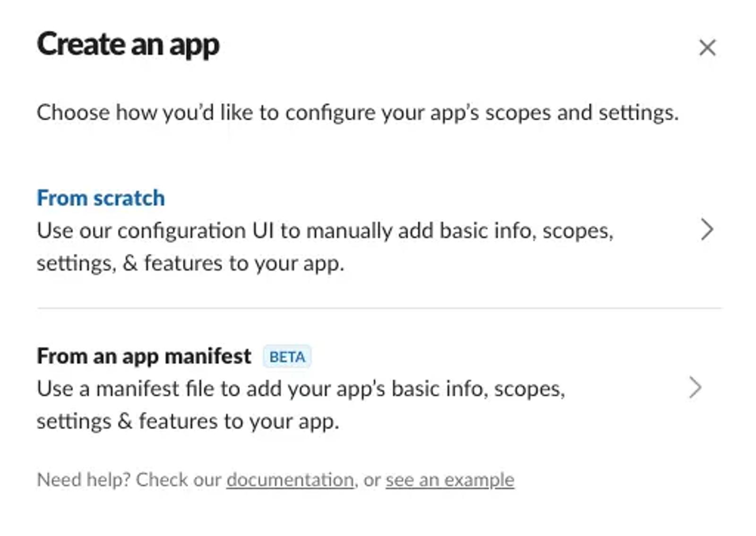Click the Create an app title
This screenshot has width=756, height=536.
point(128,45)
